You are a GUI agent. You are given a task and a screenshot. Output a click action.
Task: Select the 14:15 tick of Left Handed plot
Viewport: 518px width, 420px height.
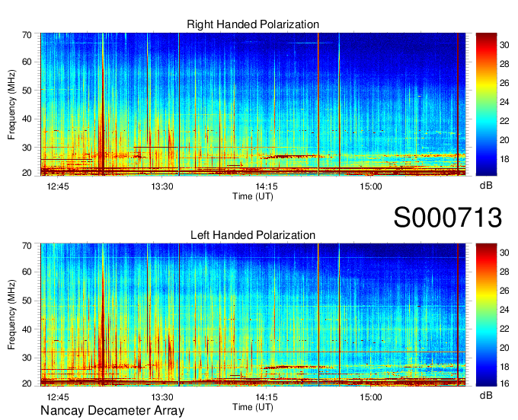pyautogui.click(x=267, y=397)
